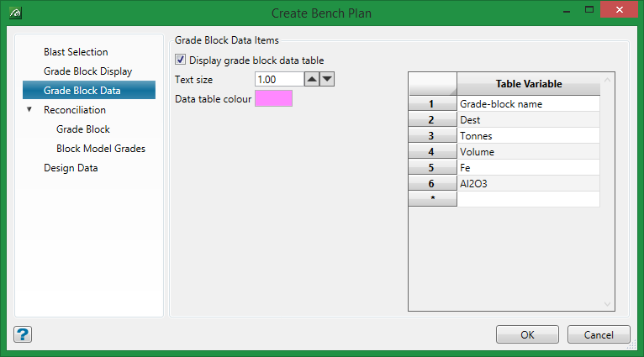Select row header 6

[433, 183]
